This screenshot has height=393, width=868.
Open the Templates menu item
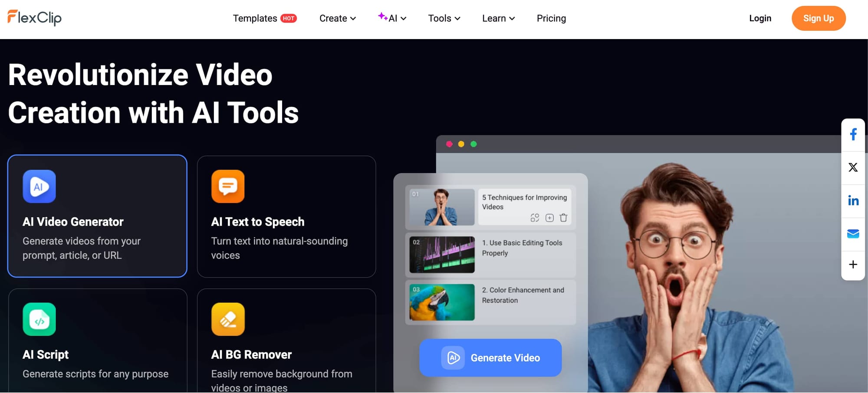pyautogui.click(x=255, y=18)
